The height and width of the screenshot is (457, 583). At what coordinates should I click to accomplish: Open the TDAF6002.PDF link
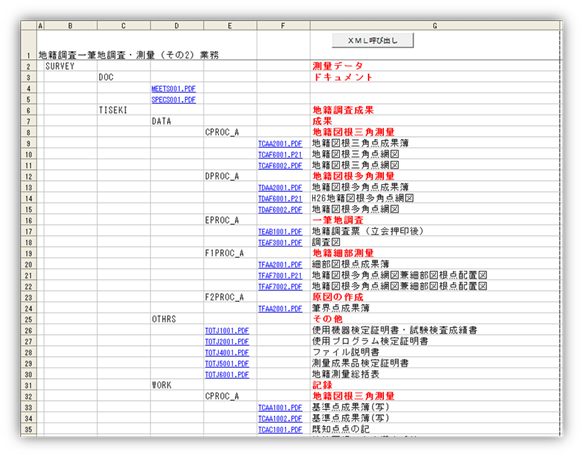280,210
